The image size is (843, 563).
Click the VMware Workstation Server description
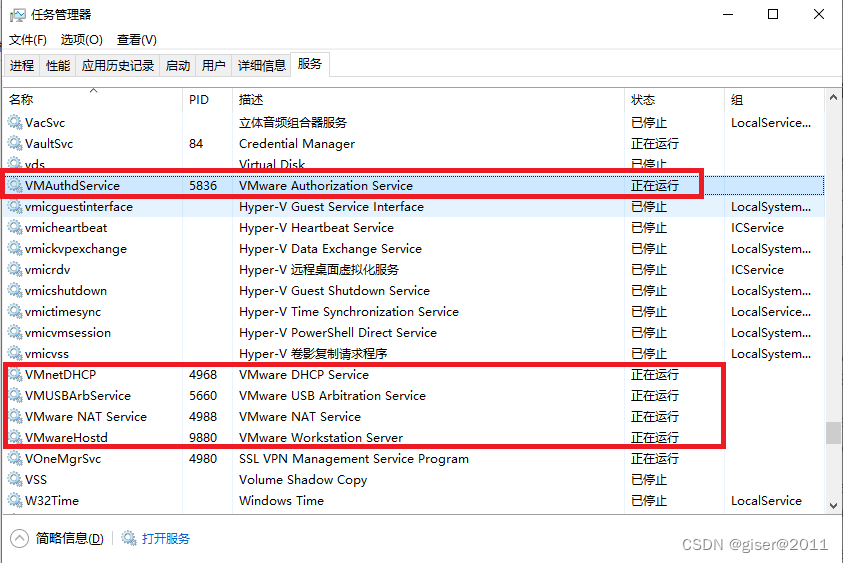pyautogui.click(x=321, y=437)
